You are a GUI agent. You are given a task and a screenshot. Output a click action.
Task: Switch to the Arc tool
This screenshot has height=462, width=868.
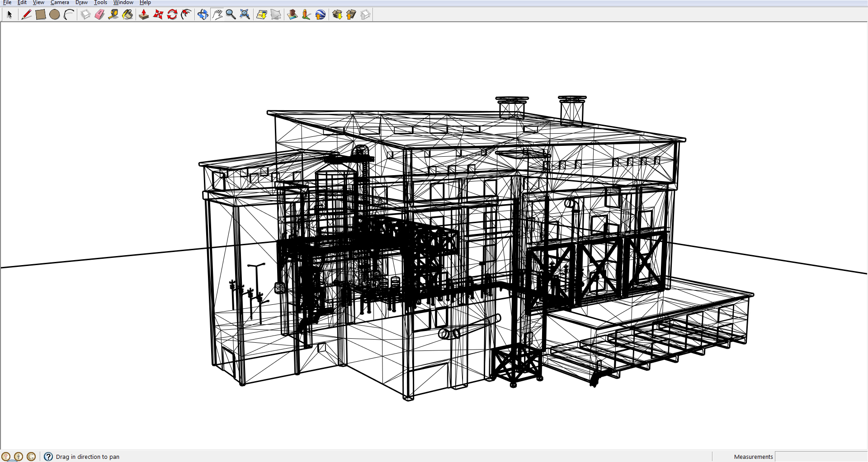(x=69, y=14)
